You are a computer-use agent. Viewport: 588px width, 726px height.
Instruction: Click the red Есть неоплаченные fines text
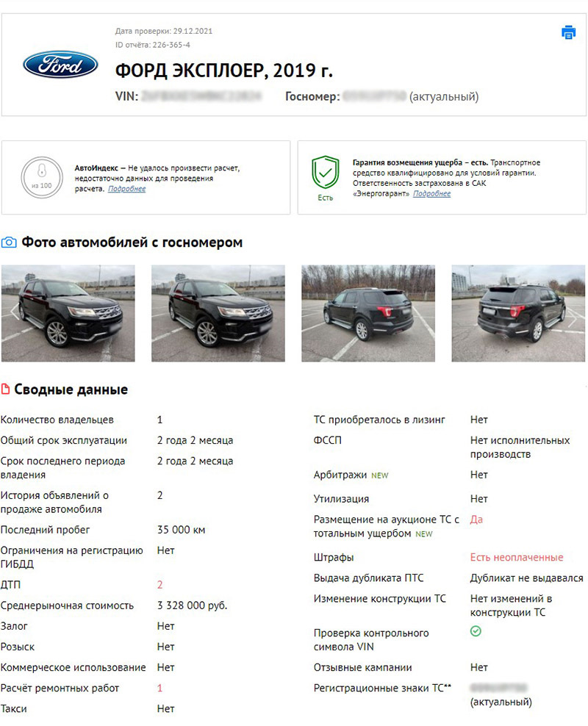(517, 558)
